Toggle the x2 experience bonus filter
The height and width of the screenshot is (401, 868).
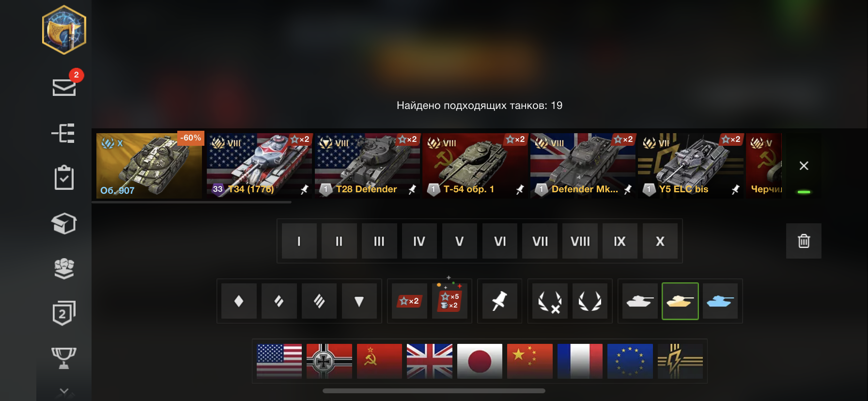pyautogui.click(x=409, y=301)
